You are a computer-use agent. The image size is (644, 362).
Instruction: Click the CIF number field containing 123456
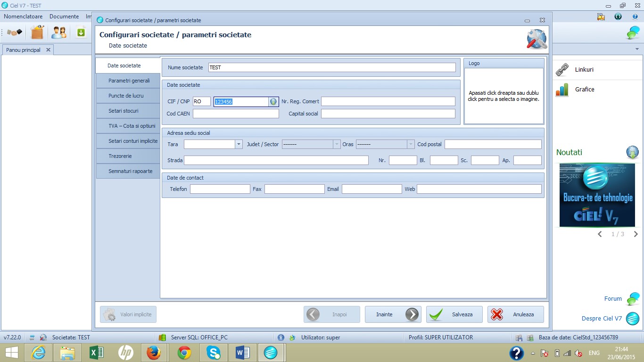pyautogui.click(x=241, y=101)
